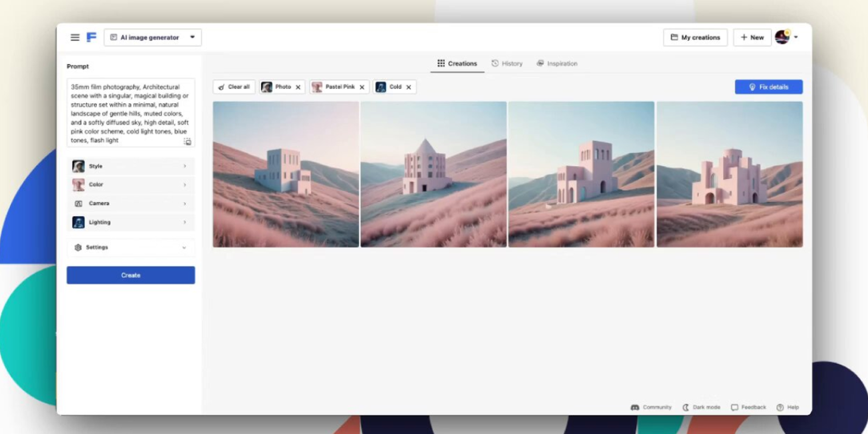868x434 pixels.
Task: Click the prompt image reference icon
Action: point(187,141)
